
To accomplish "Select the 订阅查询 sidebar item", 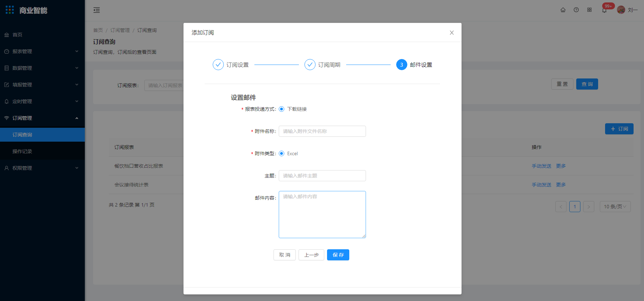I will (x=42, y=135).
